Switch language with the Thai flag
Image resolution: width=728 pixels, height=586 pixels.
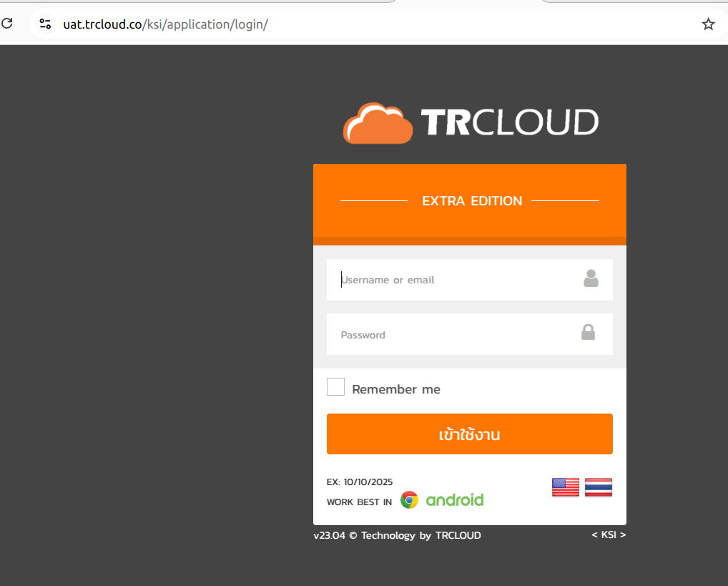[x=599, y=487]
